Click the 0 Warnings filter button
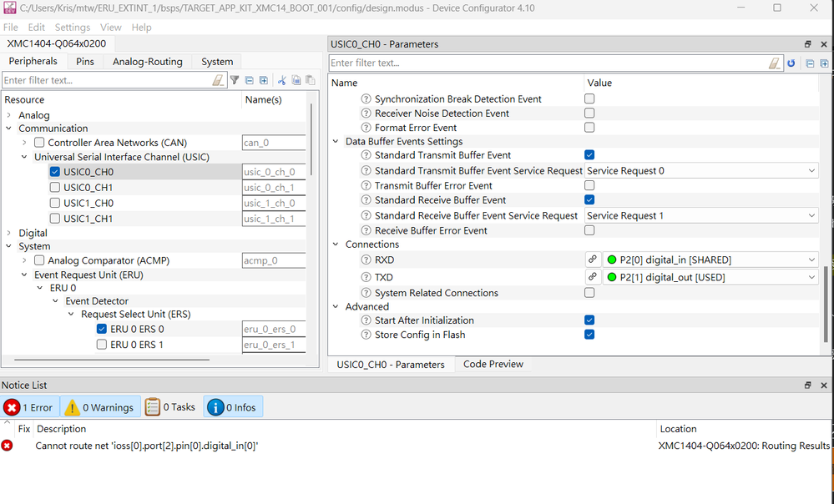The image size is (834, 504). 99,407
